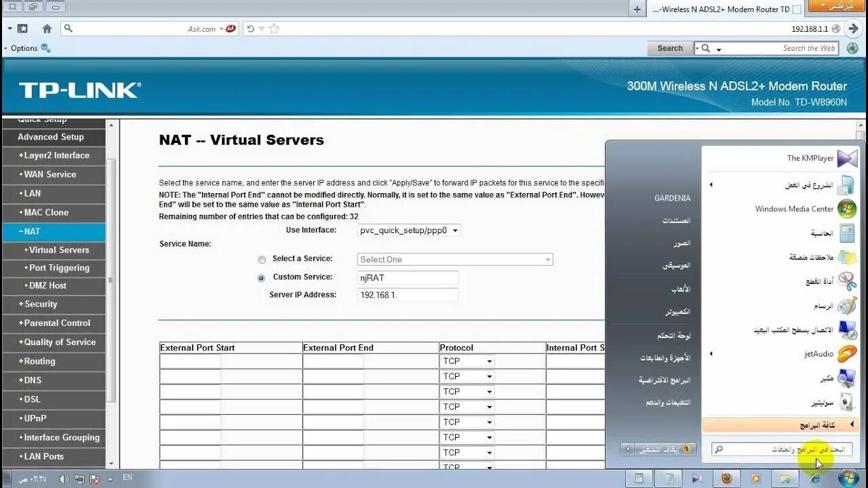Open Windows Explorer folder on taskbar
The width and height of the screenshot is (868, 488).
tap(785, 478)
